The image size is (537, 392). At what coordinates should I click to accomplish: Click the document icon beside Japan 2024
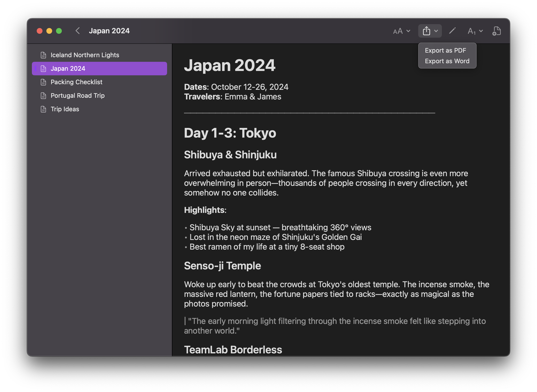tap(44, 68)
